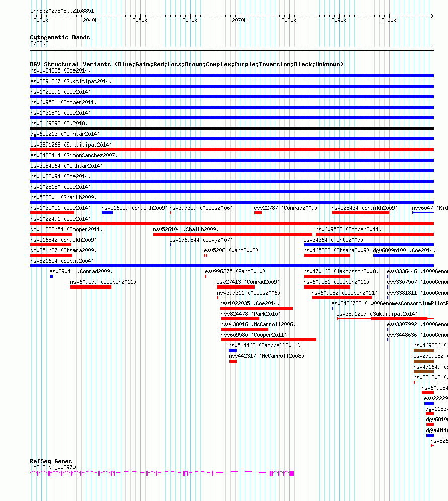
Task: Open nsv821654 (Sebat2004) variant
Action: (232, 265)
